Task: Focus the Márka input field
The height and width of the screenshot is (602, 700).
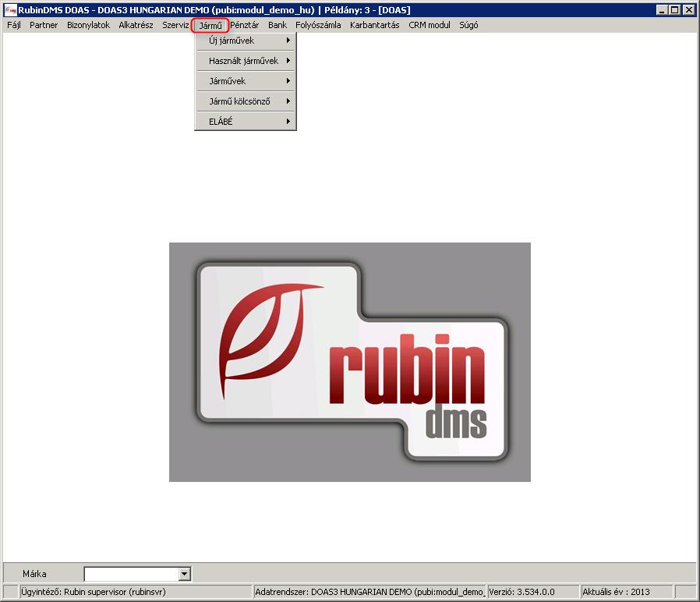Action: coord(132,574)
